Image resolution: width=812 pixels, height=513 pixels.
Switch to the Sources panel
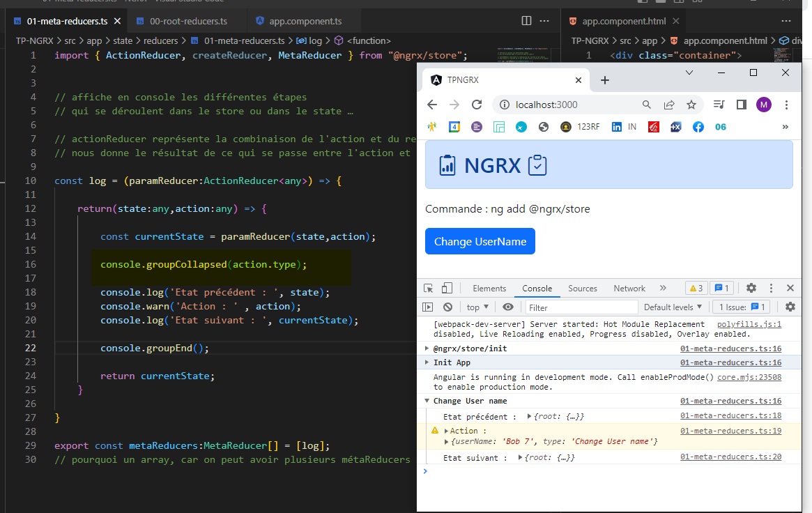(583, 289)
